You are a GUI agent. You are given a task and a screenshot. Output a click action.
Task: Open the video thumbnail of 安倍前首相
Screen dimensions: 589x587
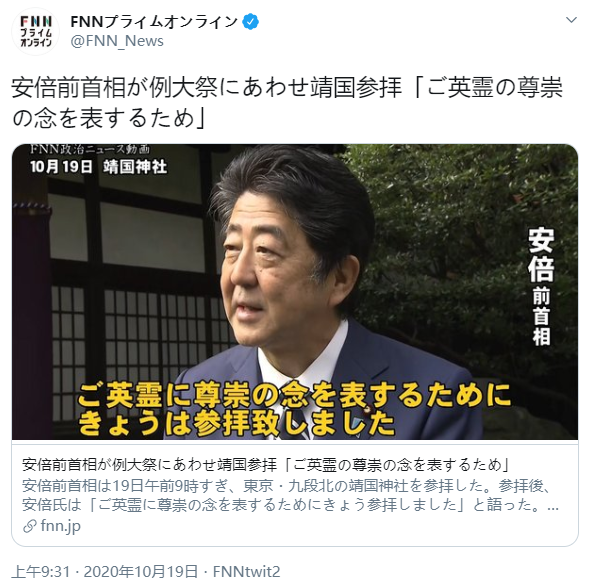[295, 292]
